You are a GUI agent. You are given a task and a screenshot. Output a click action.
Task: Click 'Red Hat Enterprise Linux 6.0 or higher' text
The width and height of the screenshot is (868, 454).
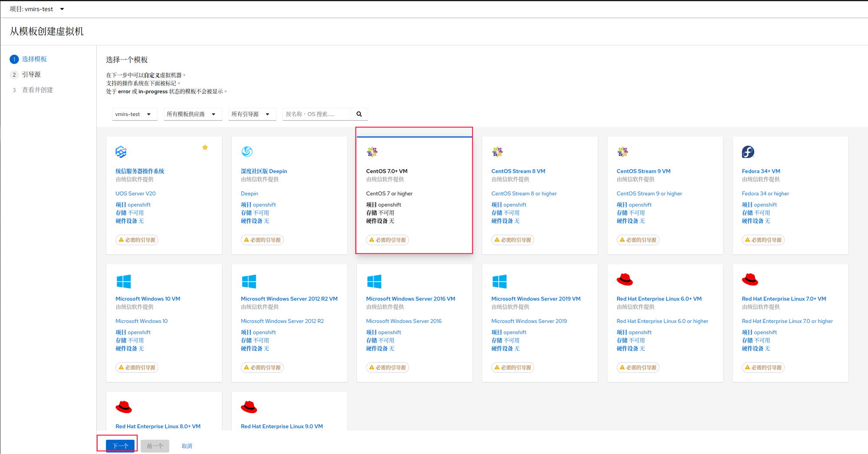click(662, 321)
